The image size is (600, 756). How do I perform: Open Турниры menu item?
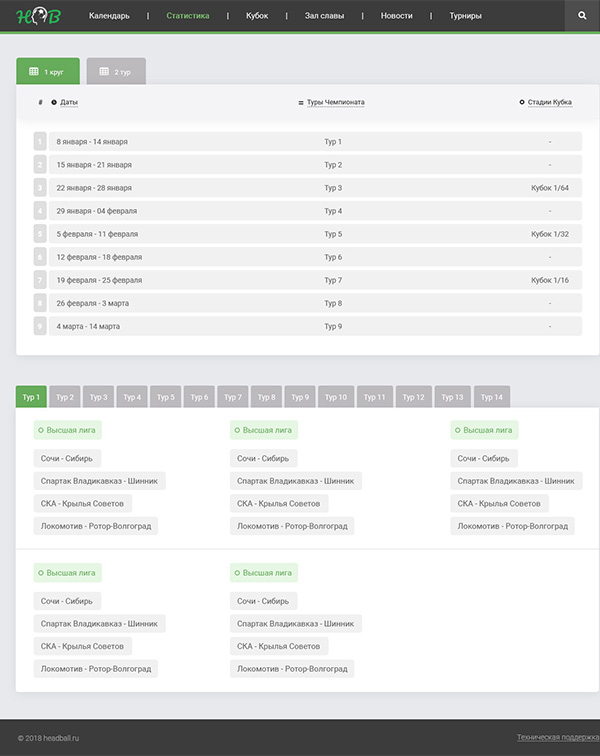[x=465, y=15]
